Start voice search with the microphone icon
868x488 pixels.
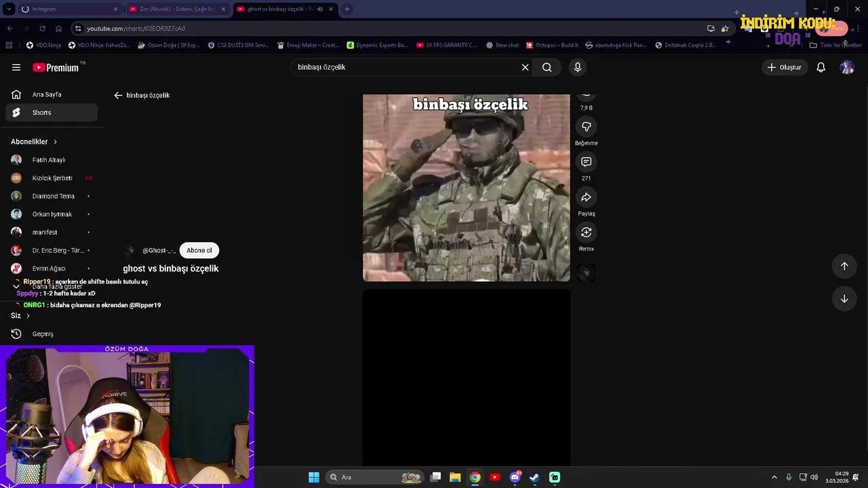578,67
